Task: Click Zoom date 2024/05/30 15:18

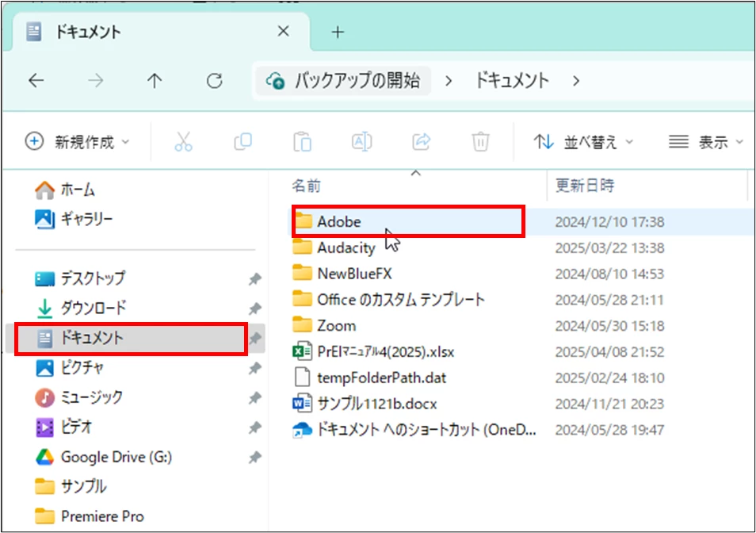Action: [609, 326]
